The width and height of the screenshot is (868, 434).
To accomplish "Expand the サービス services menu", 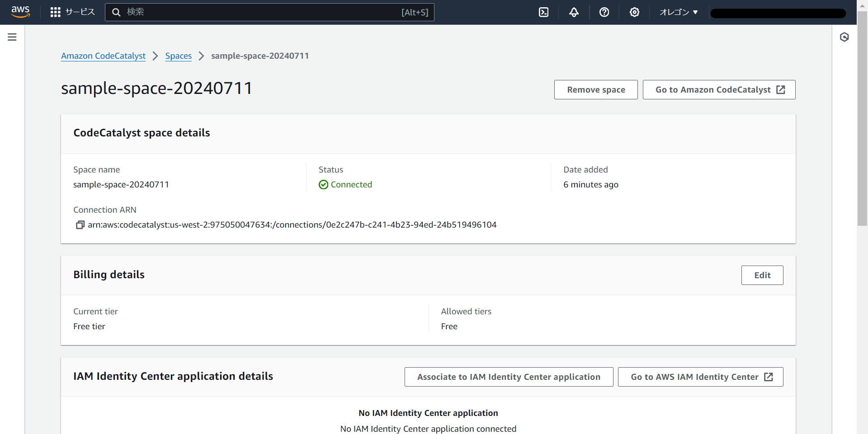I will click(x=72, y=12).
